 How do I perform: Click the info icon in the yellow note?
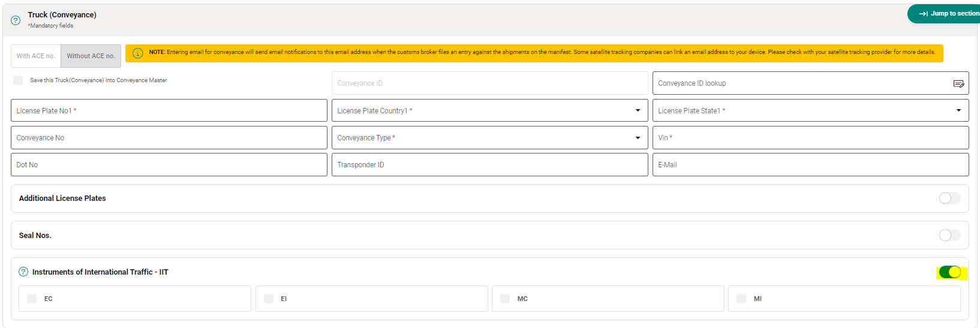coord(137,53)
